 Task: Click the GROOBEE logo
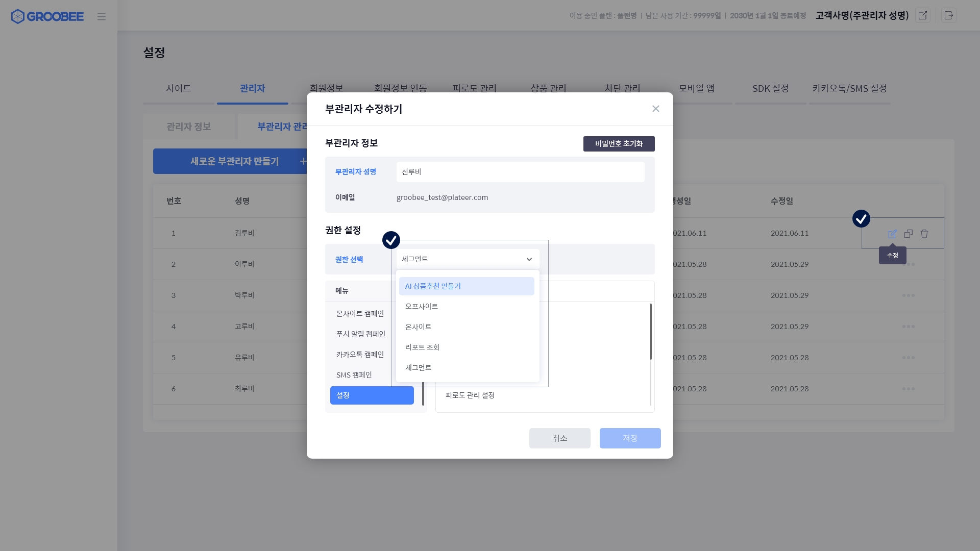[x=47, y=16]
